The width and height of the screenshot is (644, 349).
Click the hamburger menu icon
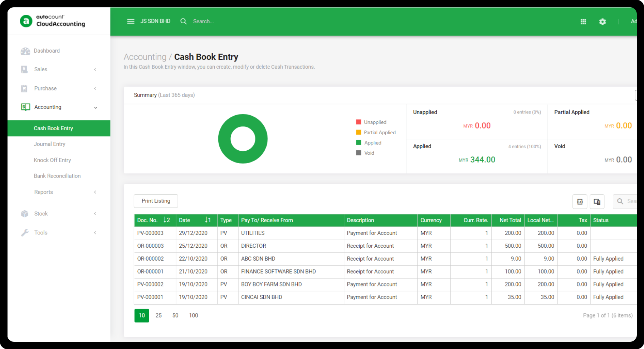click(x=131, y=21)
